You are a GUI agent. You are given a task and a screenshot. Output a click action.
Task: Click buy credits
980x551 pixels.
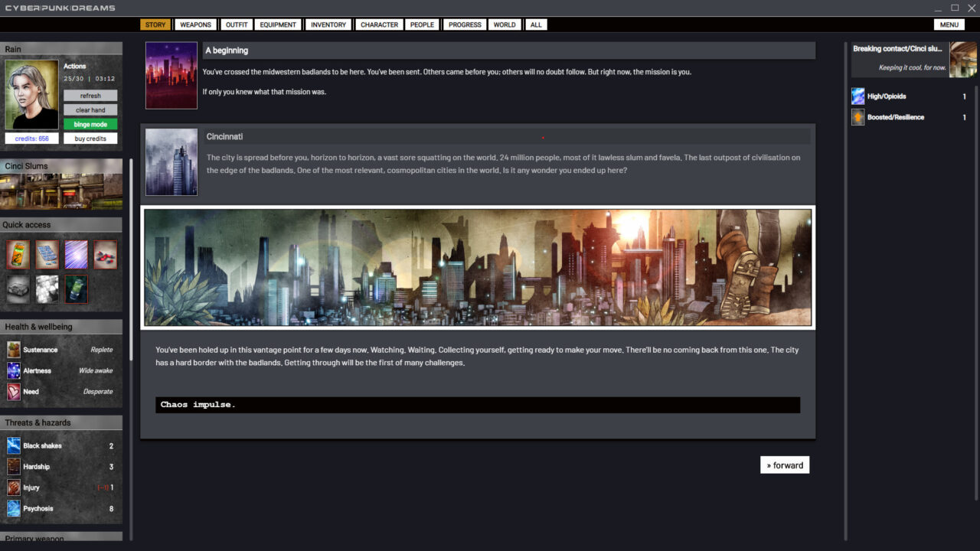pos(90,138)
